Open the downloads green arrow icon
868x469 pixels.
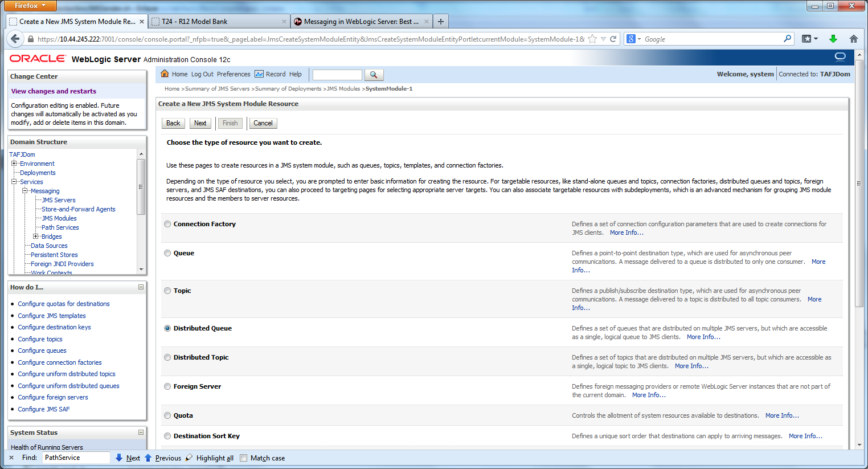(x=833, y=39)
